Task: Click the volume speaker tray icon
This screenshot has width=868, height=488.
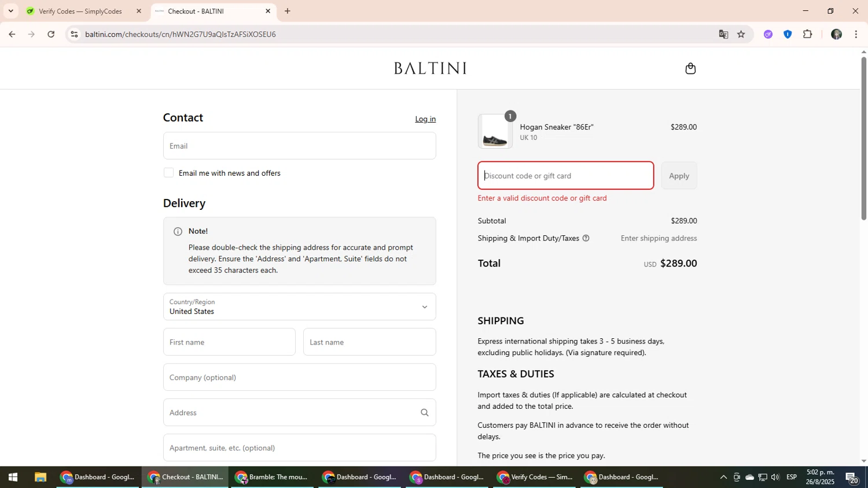Action: (x=775, y=477)
